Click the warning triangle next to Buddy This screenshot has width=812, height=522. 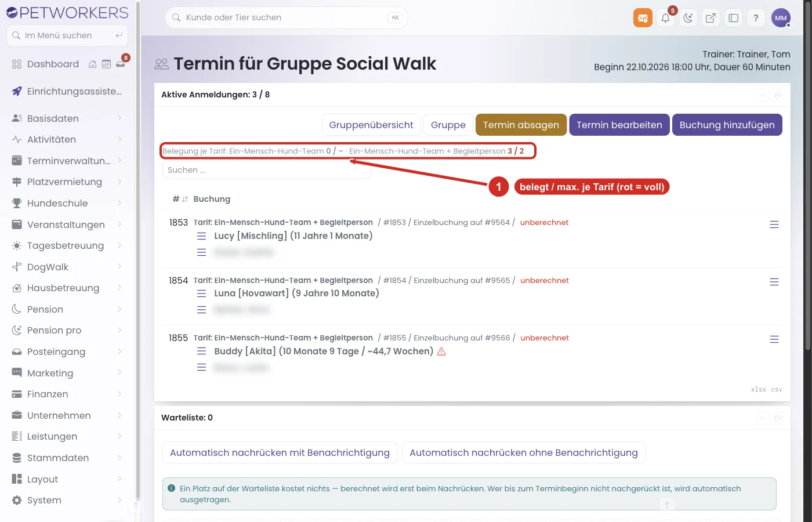(441, 351)
